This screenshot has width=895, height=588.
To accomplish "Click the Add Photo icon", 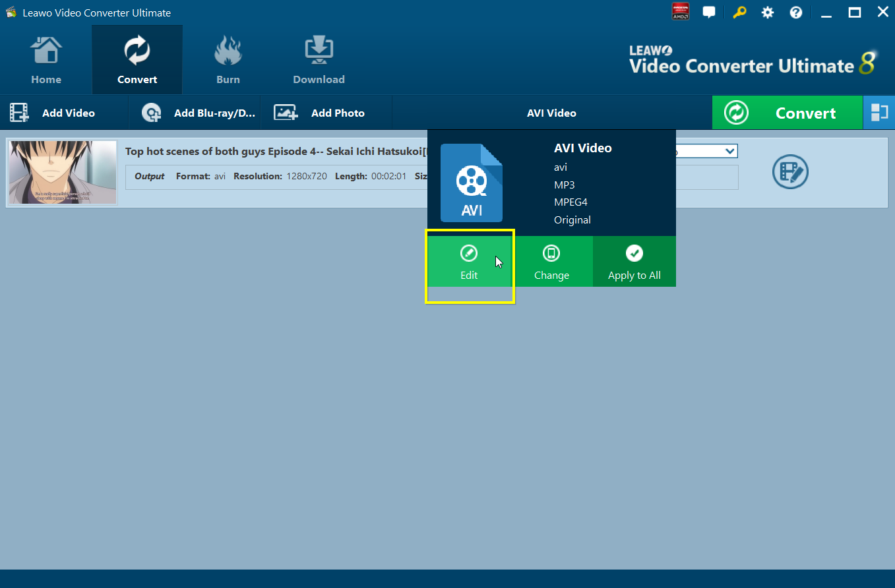I will [286, 113].
